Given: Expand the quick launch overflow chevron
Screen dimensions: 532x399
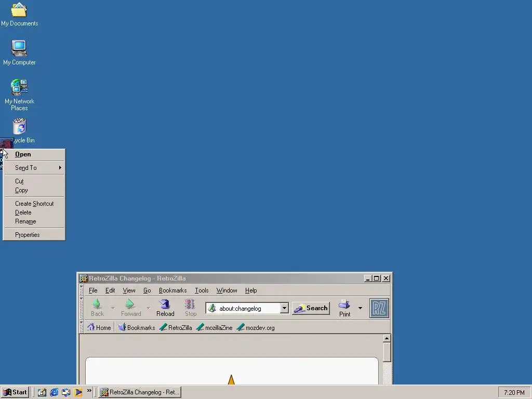Looking at the screenshot, I should pos(89,391).
